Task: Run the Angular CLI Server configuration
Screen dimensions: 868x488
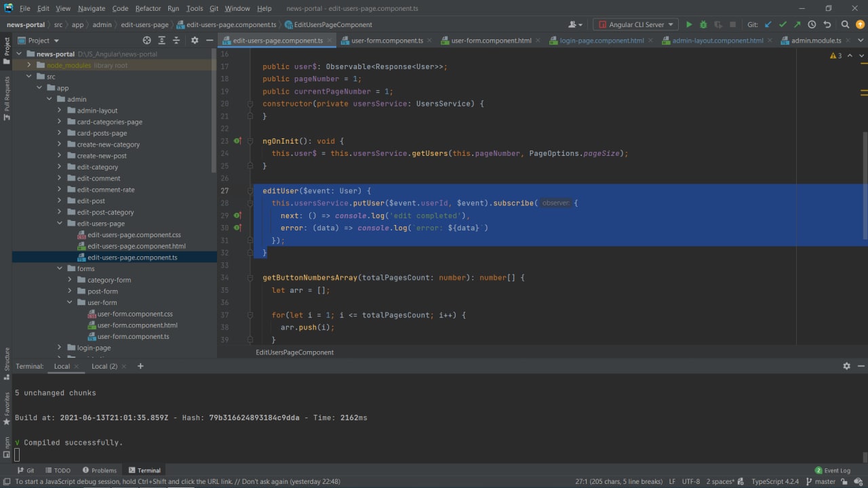Action: click(689, 24)
